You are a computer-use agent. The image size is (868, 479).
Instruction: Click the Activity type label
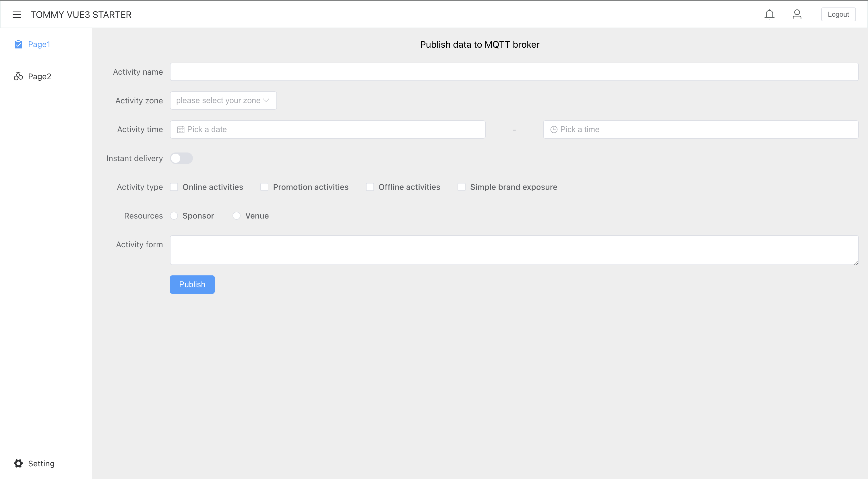pyautogui.click(x=140, y=187)
